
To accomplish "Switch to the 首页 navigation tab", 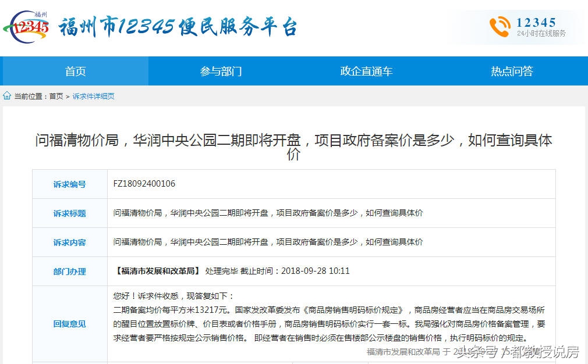I will [x=75, y=71].
